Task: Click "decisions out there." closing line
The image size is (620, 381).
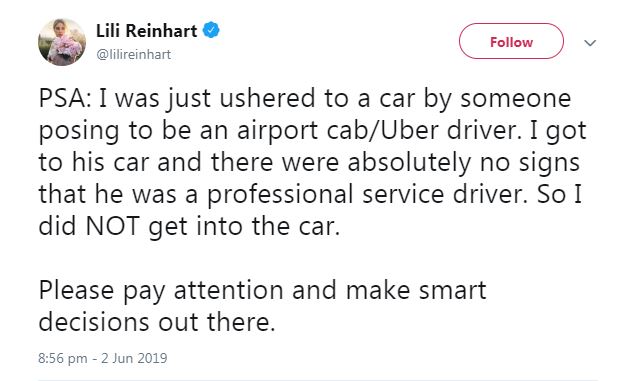Action: click(157, 323)
